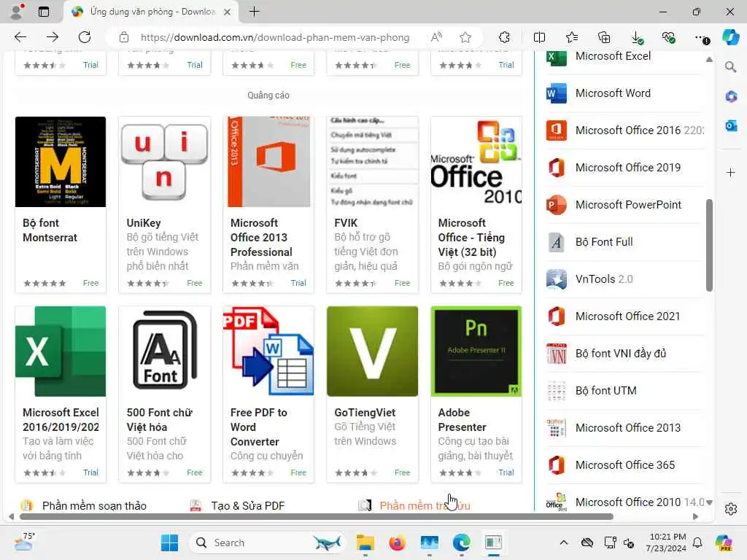747x560 pixels.
Task: Open the Windows Start menu
Action: pos(169,542)
